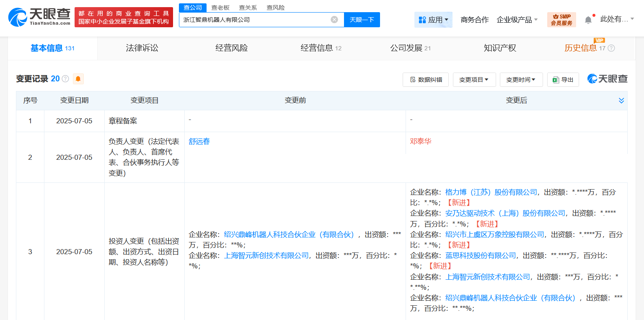
Task: Switch to the 法律诉讼 tab
Action: pos(142,48)
